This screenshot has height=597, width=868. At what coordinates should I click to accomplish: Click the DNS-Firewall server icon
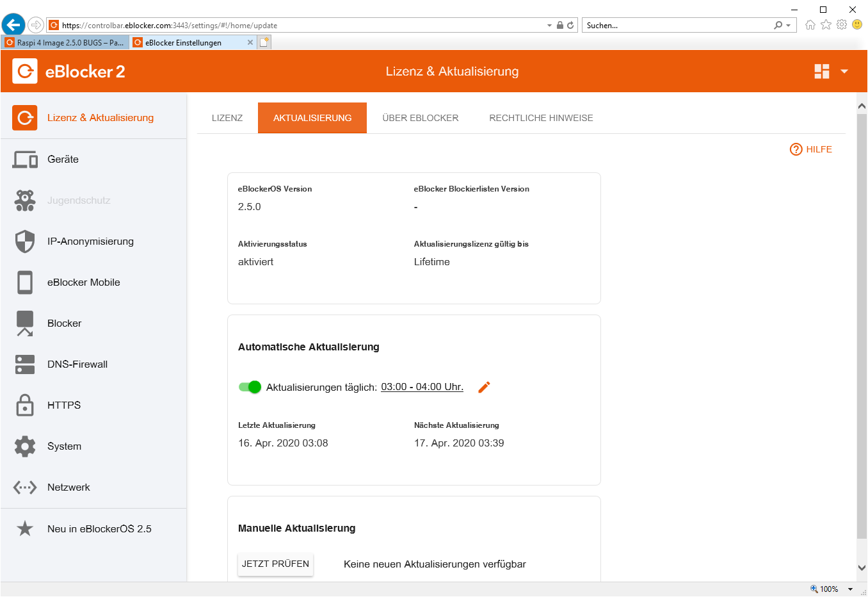tap(25, 364)
